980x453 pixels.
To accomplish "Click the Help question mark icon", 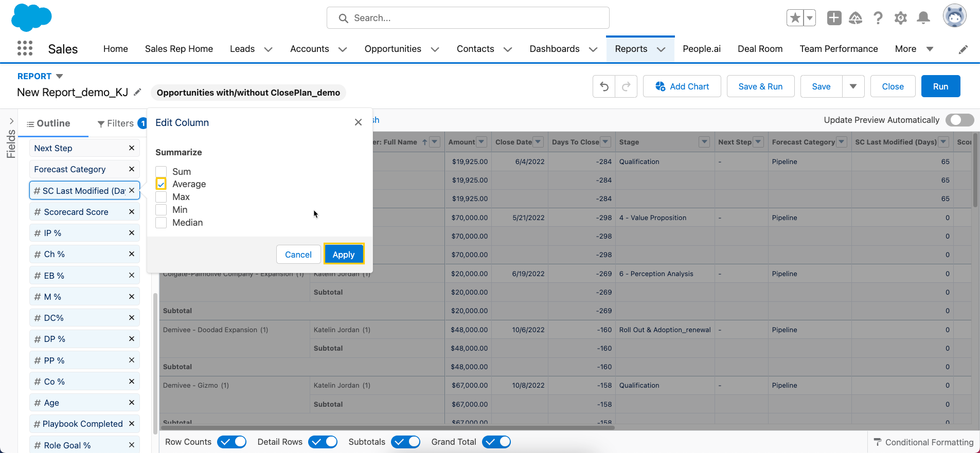I will (878, 18).
